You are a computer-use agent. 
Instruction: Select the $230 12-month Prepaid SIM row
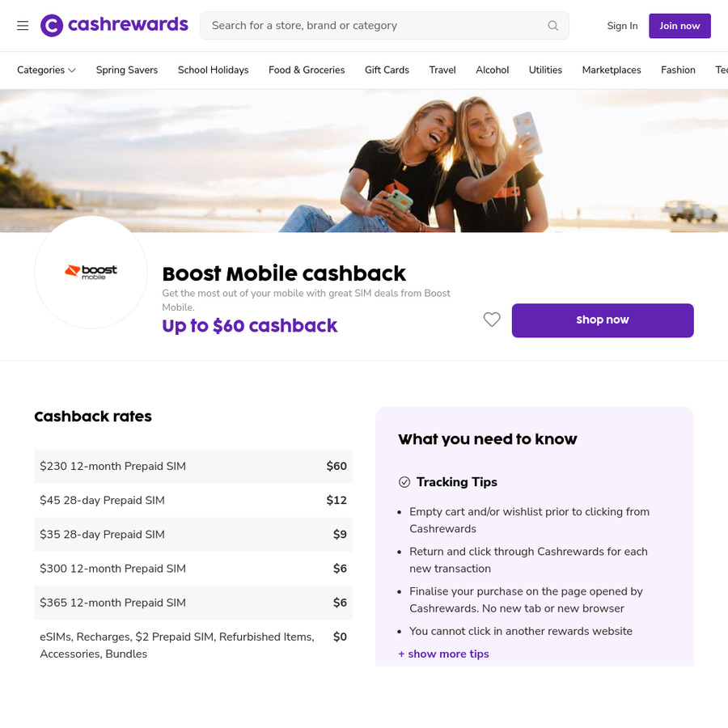pos(193,466)
